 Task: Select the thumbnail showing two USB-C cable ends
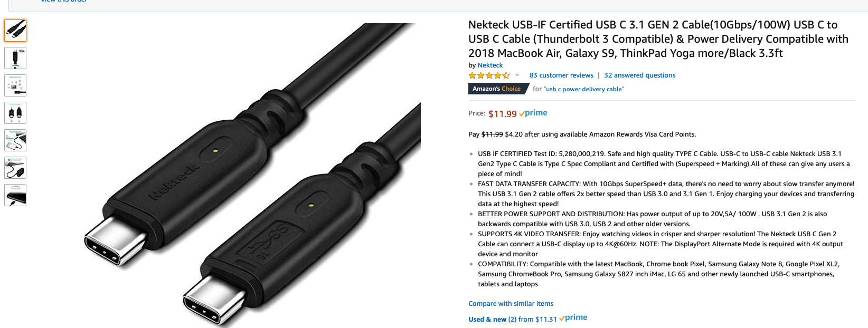point(15,31)
